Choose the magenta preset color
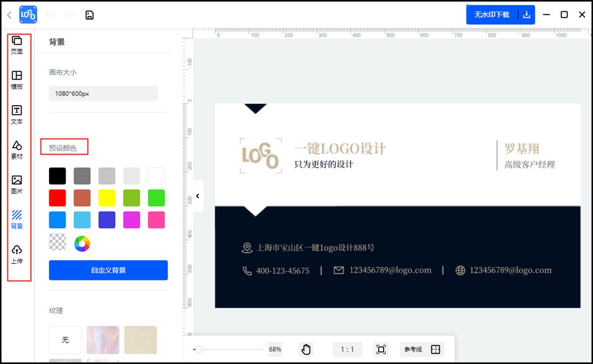The height and width of the screenshot is (364, 593). 131,220
